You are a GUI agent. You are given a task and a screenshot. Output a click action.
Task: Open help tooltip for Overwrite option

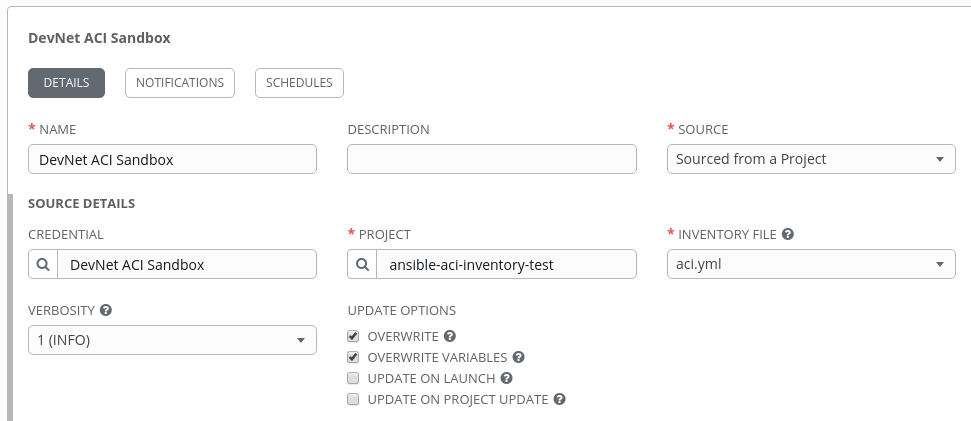[x=450, y=336]
